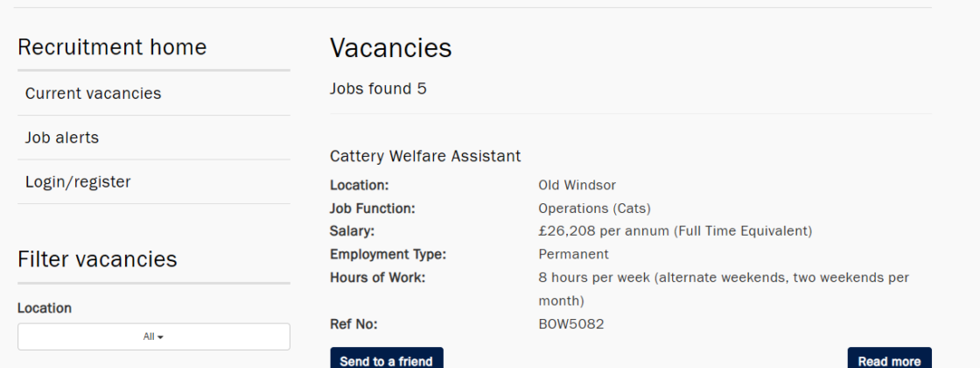Click Send to a friend button
The image size is (980, 368).
click(x=386, y=360)
